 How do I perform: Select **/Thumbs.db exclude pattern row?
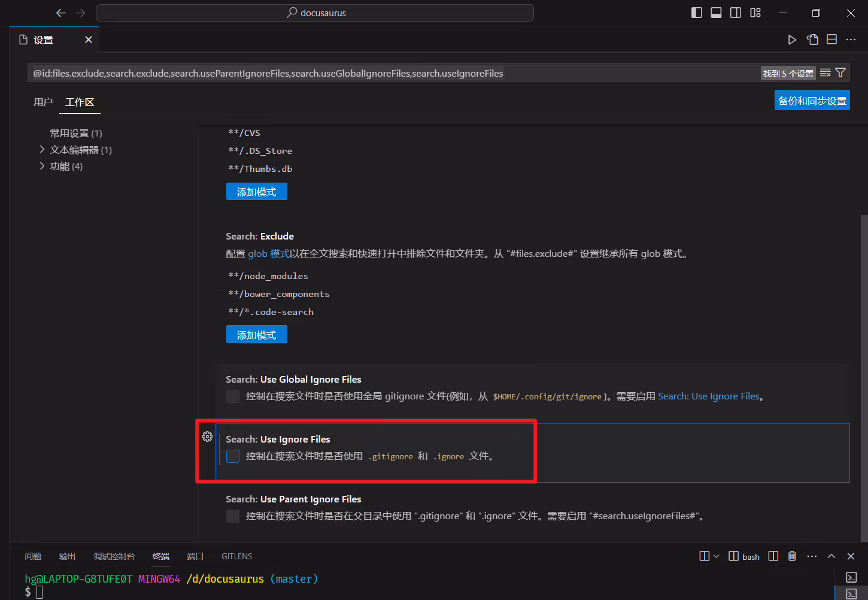(260, 169)
